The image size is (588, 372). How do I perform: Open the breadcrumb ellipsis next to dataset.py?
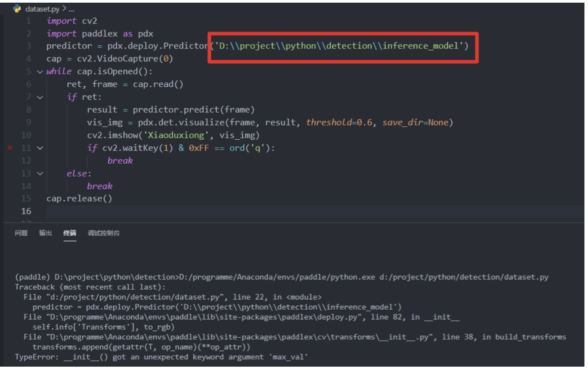coord(70,8)
